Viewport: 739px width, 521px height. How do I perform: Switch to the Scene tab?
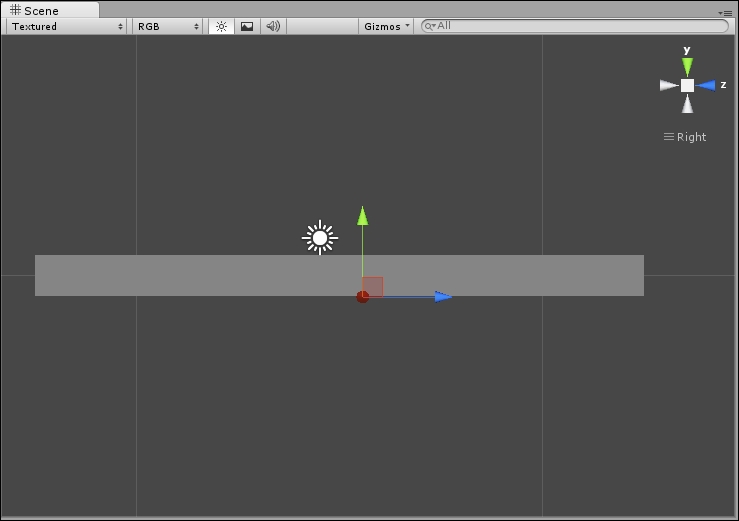(50, 10)
